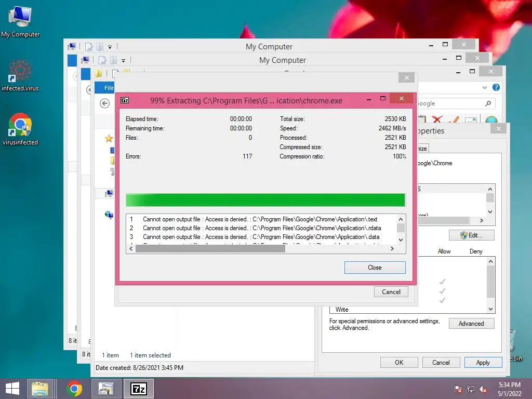Click Edit permissions button in Properties
Screen dimensions: 532x399
(x=471, y=235)
